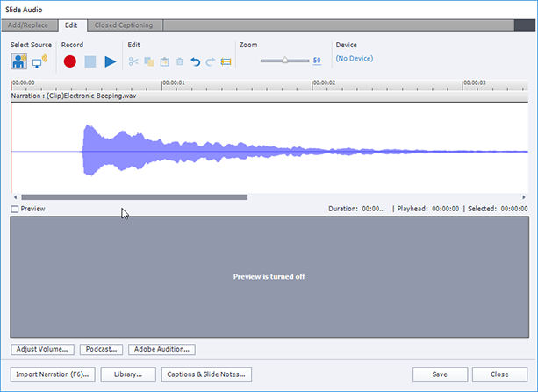
Task: Click the Delete trash icon
Action: pyautogui.click(x=179, y=61)
